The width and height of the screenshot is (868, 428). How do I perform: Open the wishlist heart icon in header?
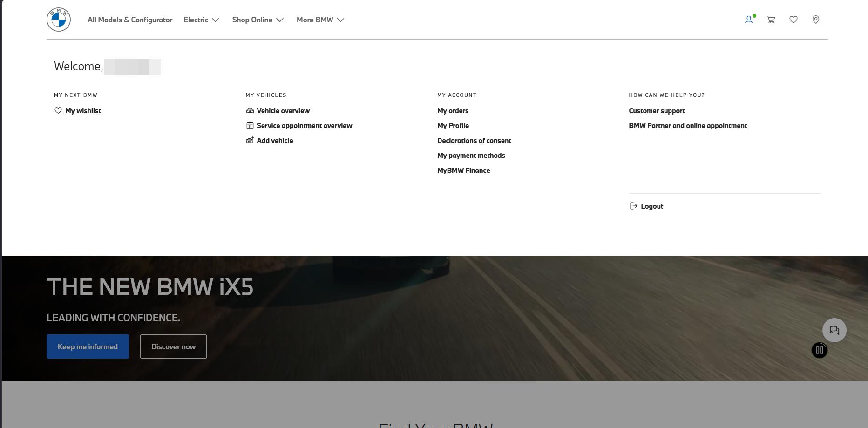tap(793, 20)
